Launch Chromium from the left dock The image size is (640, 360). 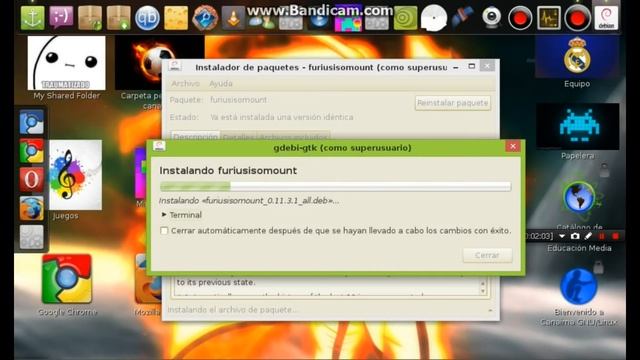pyautogui.click(x=31, y=122)
